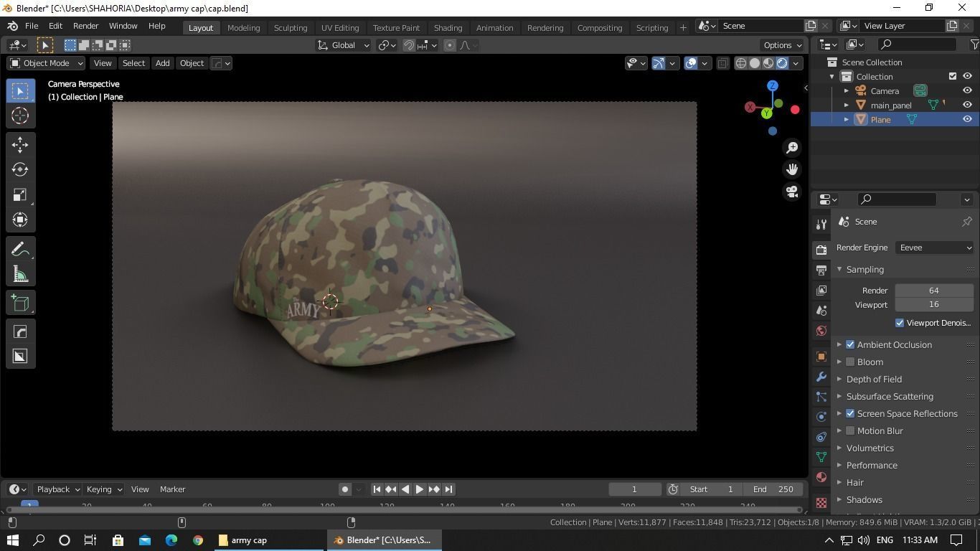Image resolution: width=980 pixels, height=551 pixels.
Task: Switch to solid viewport shading
Action: [x=755, y=63]
